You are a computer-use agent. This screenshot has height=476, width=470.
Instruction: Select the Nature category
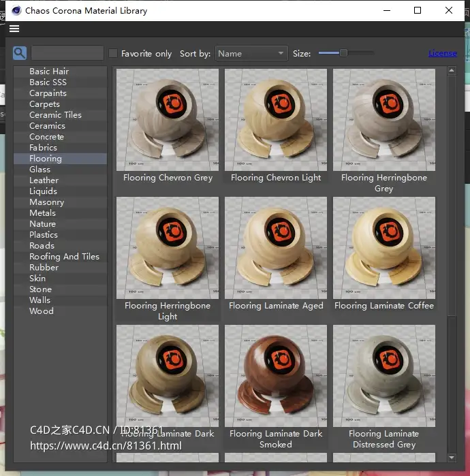pos(60,224)
